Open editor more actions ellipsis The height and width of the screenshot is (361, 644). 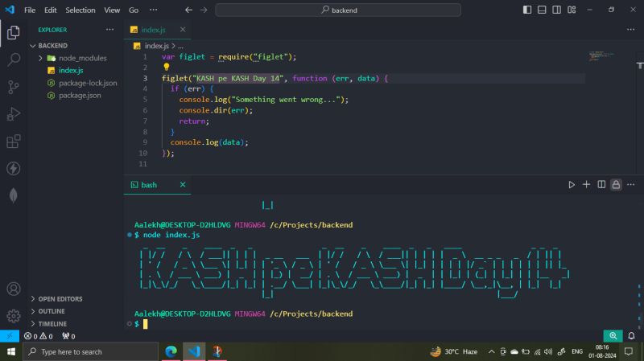point(631,30)
